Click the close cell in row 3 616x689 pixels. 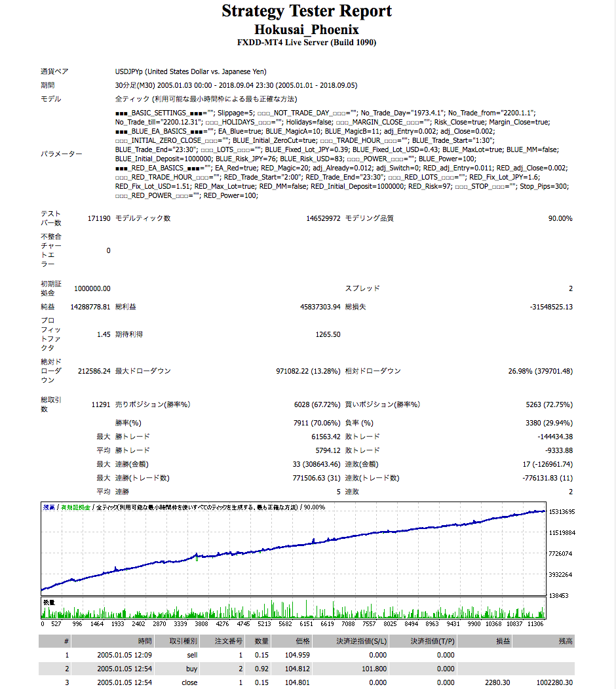tap(189, 682)
